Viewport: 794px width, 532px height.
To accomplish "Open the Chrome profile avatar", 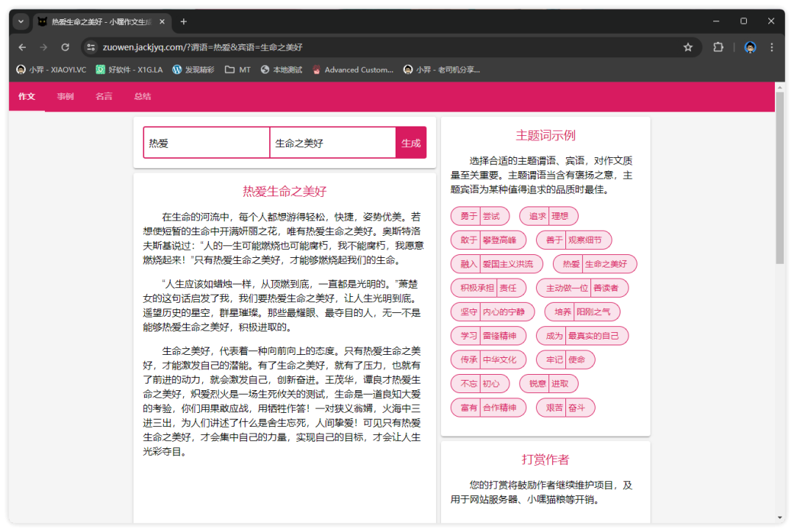I will 750,47.
